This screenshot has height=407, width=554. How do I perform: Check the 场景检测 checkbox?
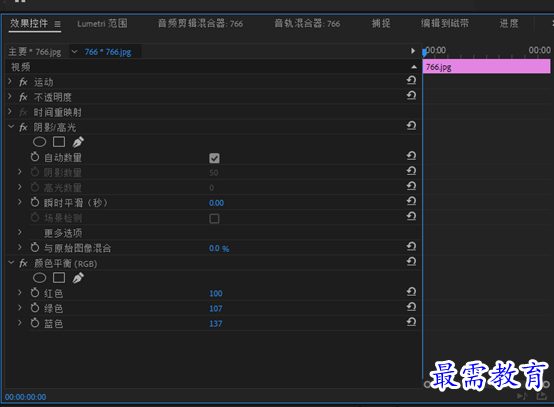[214, 218]
